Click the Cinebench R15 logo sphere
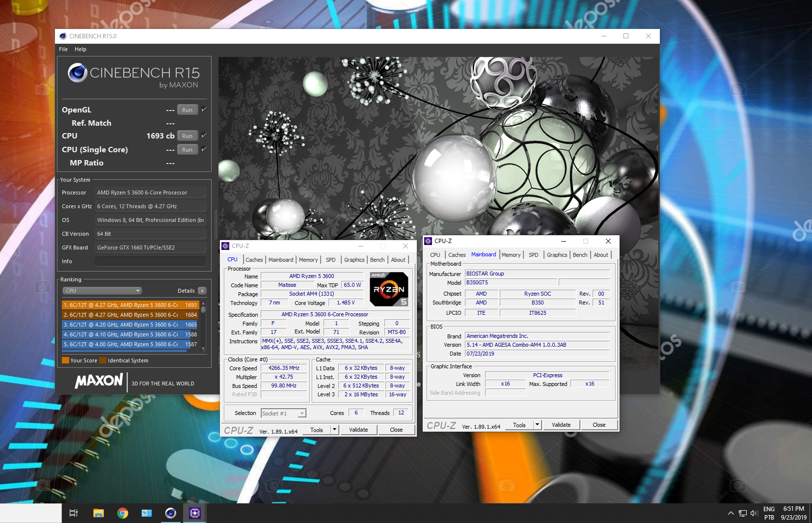This screenshot has width=812, height=523. point(78,73)
